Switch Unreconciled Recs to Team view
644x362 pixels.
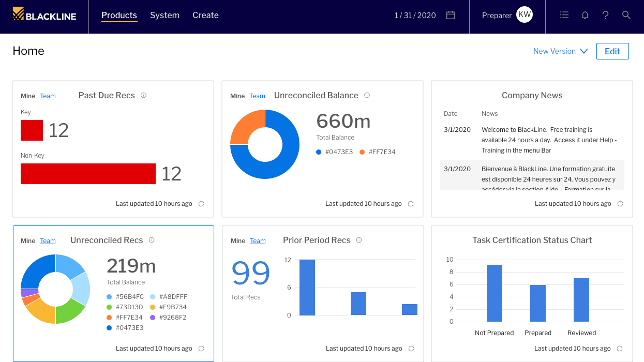(x=48, y=240)
